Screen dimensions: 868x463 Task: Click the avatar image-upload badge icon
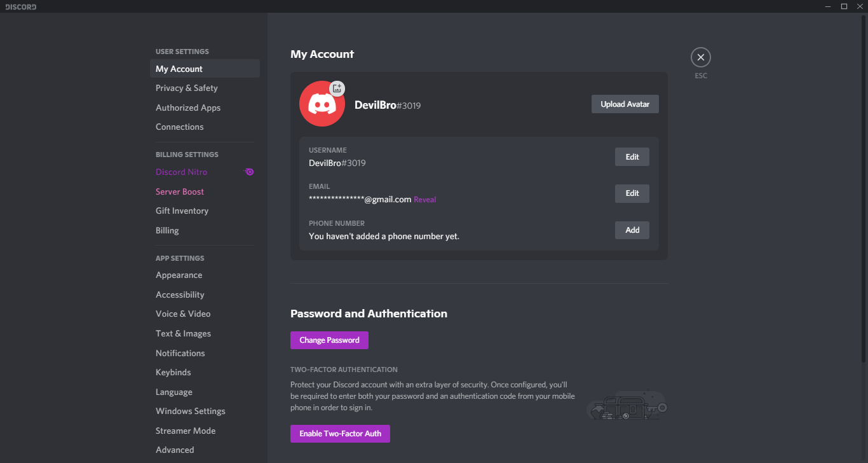pyautogui.click(x=337, y=88)
